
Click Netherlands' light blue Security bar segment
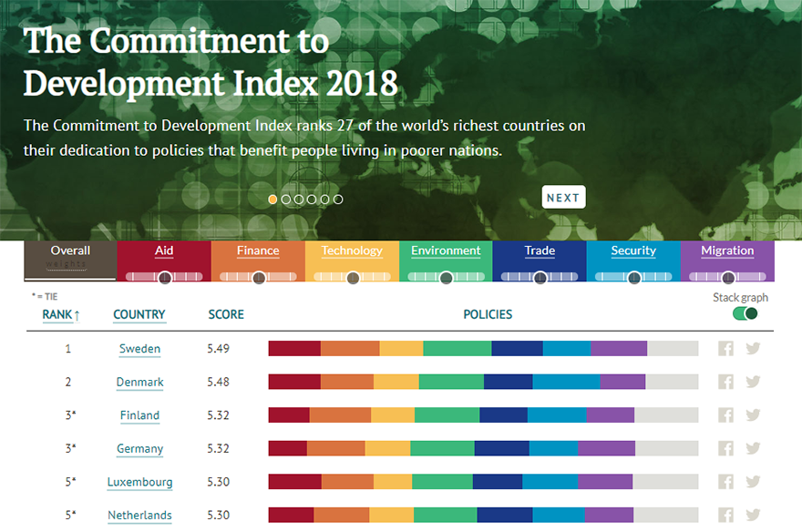coord(559,515)
